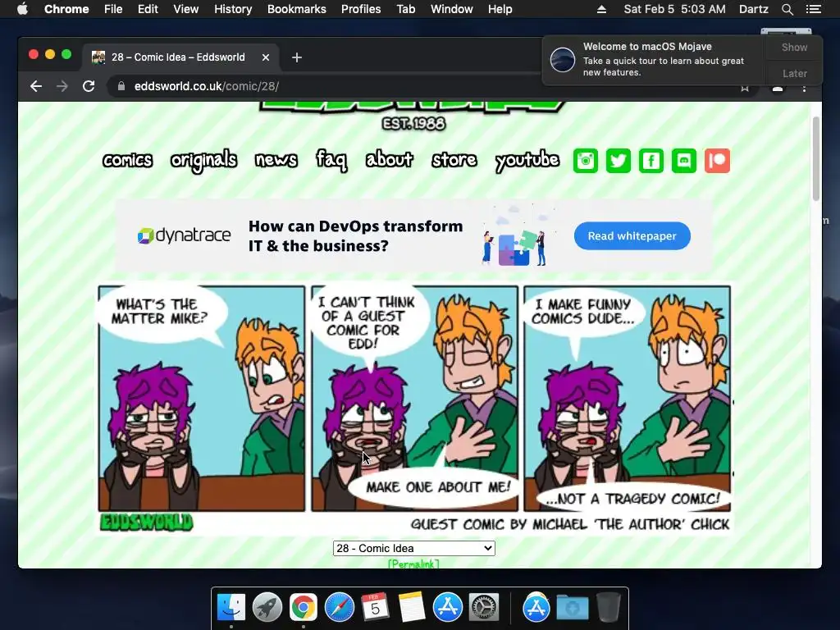Viewport: 840px width, 630px height.
Task: Visit the youtube link
Action: 527,161
